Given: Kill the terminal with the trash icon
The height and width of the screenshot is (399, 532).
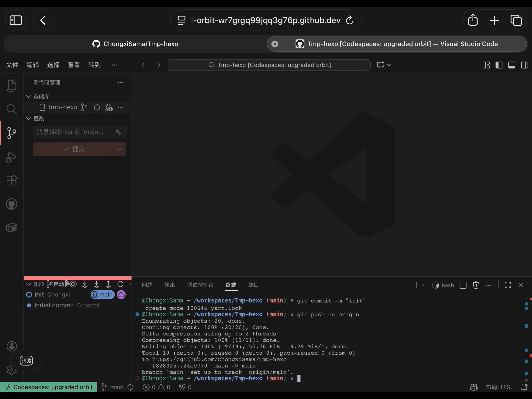Looking at the screenshot, I should (476, 285).
